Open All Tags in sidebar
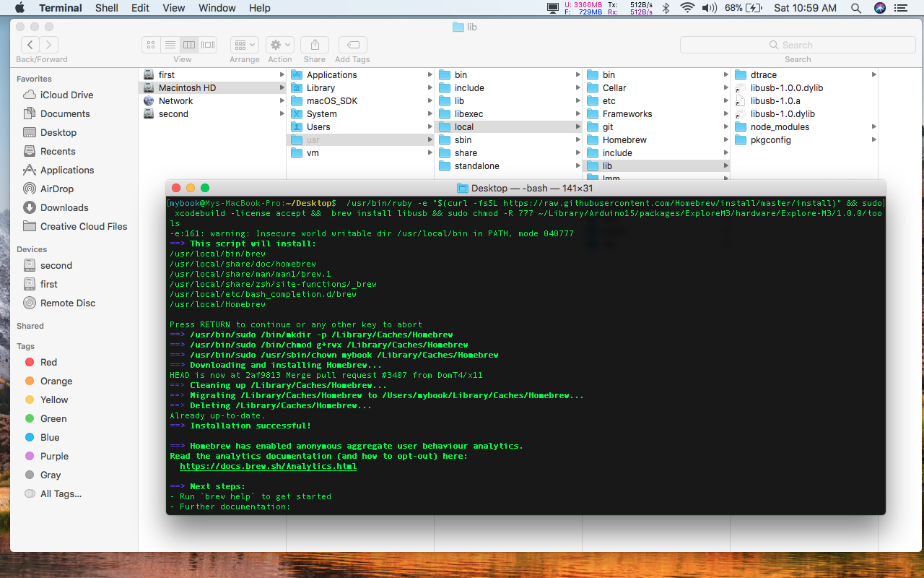Viewport: 924px width, 578px height. (61, 493)
